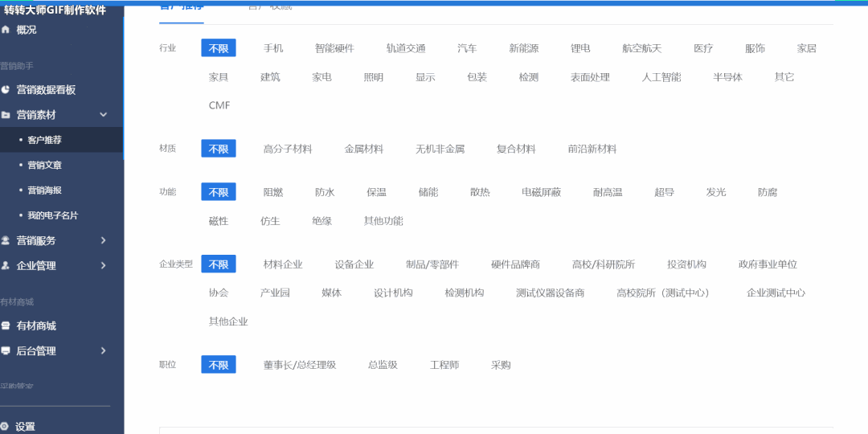Click the gear icon beside 设置

[x=5, y=427]
